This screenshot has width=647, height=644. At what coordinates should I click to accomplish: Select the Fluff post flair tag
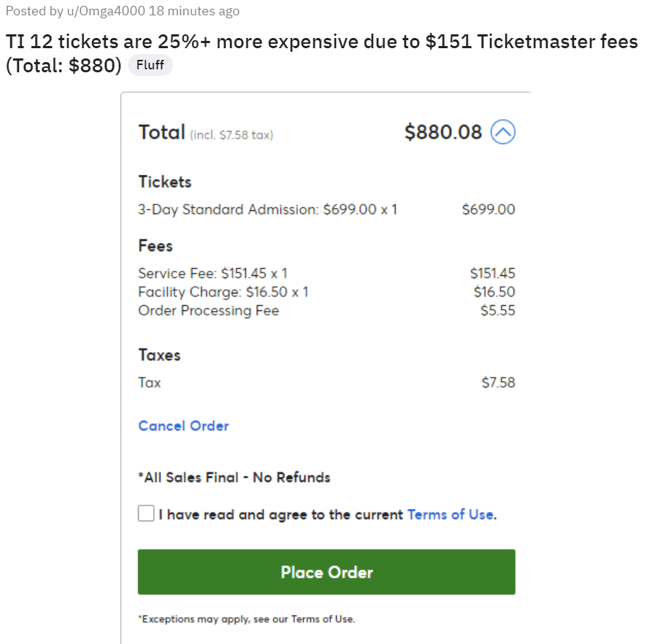click(x=150, y=65)
